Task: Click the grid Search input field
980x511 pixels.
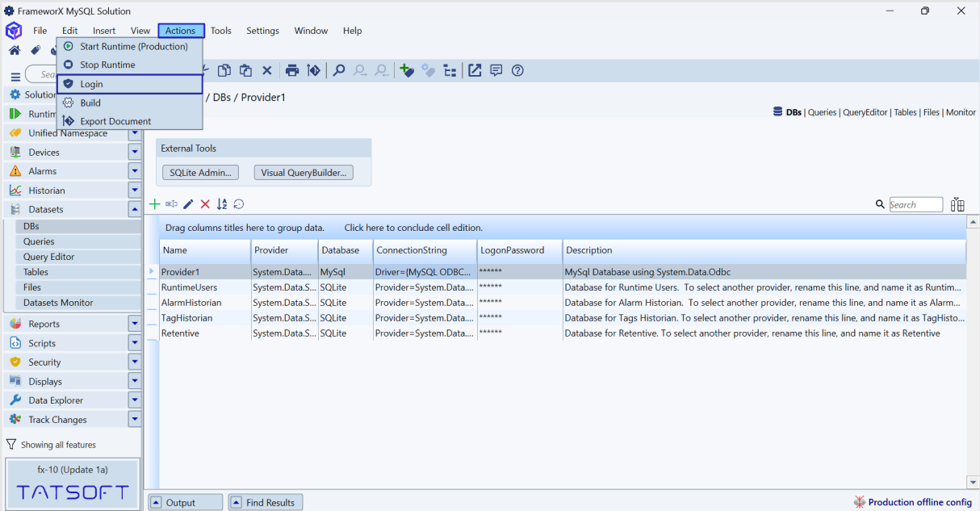Action: point(915,204)
